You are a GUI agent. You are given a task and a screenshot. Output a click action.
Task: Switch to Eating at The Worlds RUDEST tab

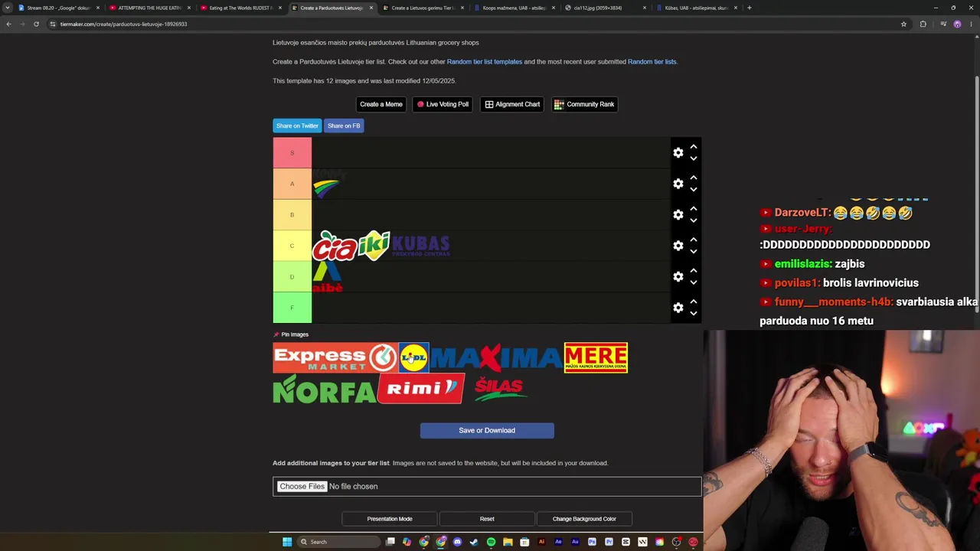[240, 8]
